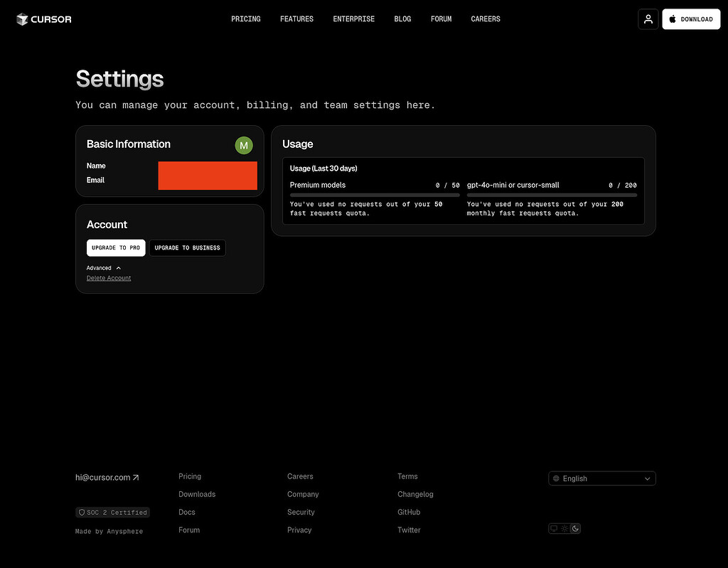Open the account profile icon top right
This screenshot has width=728, height=568.
tap(648, 19)
